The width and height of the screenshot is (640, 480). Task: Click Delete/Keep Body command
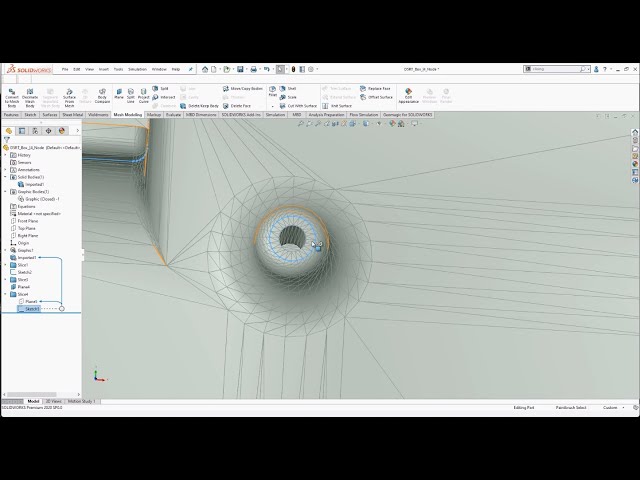point(200,106)
